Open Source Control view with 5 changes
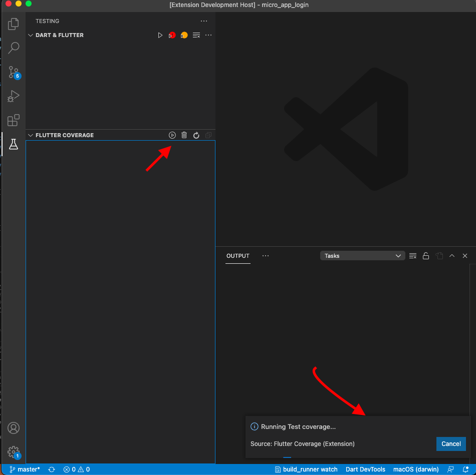476x475 pixels. point(14,72)
